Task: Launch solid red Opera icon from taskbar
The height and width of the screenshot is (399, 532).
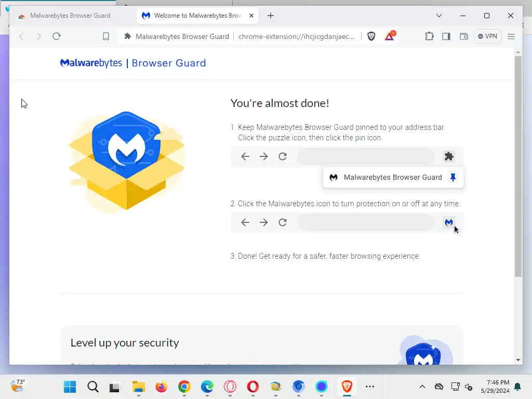Action: [253, 387]
